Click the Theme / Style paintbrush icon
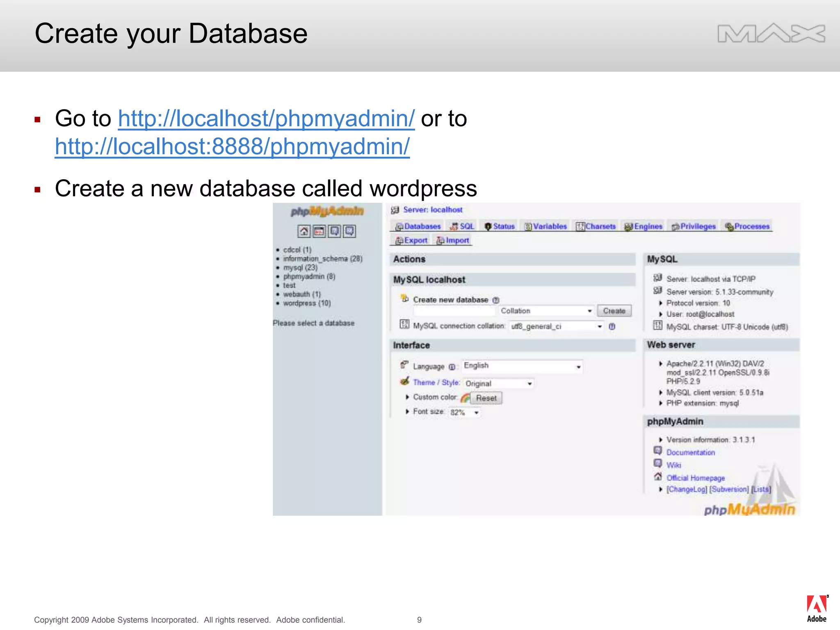The width and height of the screenshot is (840, 630). click(405, 381)
